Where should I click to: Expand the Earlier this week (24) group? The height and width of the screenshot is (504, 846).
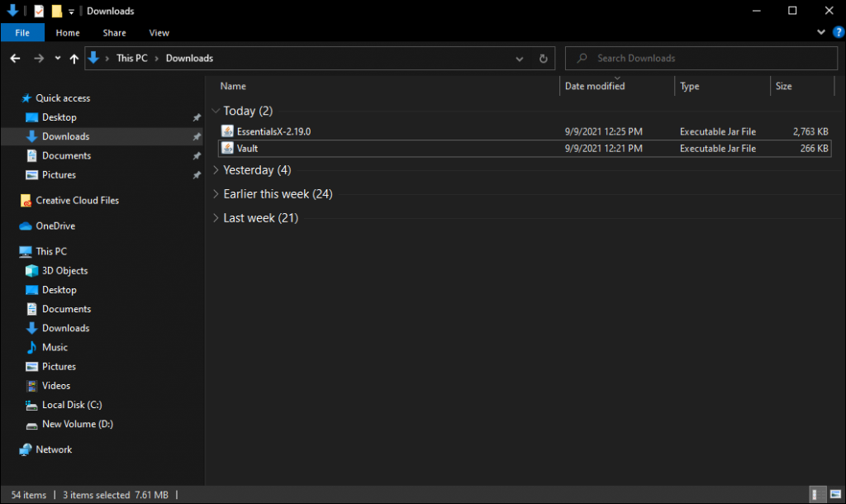click(216, 193)
